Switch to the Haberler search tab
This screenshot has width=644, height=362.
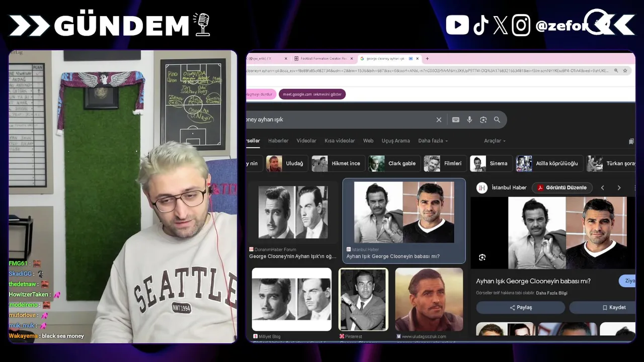(278, 141)
